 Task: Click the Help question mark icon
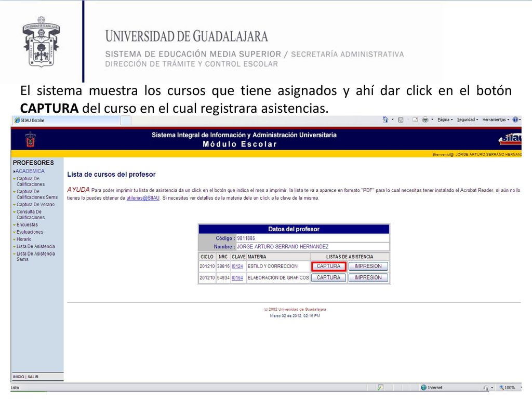515,120
